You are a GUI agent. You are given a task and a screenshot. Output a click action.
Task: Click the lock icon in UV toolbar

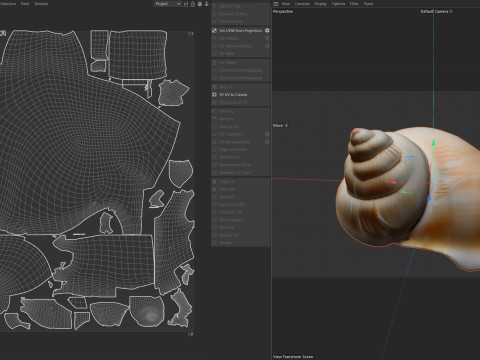(x=193, y=4)
